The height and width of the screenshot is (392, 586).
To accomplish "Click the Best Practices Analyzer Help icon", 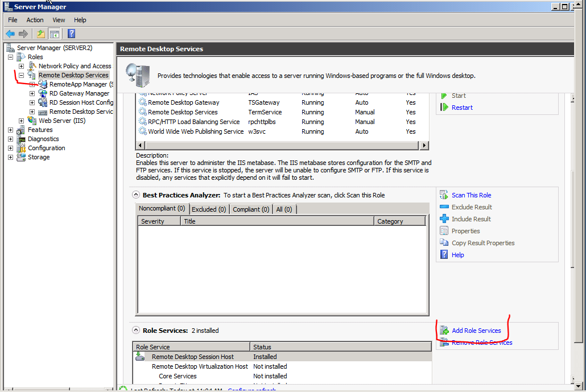I will [x=444, y=255].
